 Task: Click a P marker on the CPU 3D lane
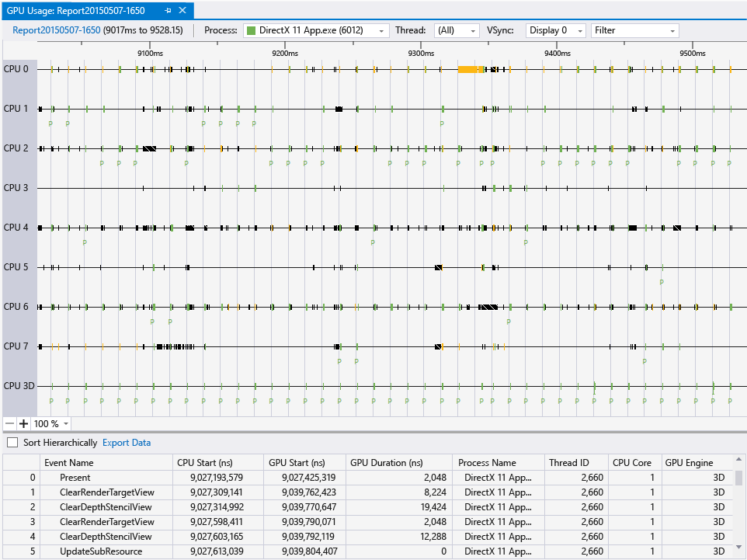pos(50,400)
